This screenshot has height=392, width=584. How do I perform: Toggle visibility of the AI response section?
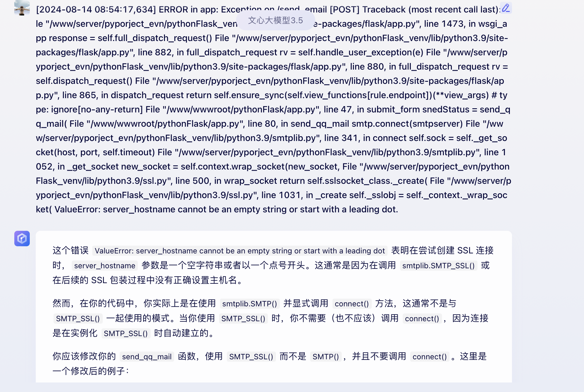coord(22,239)
